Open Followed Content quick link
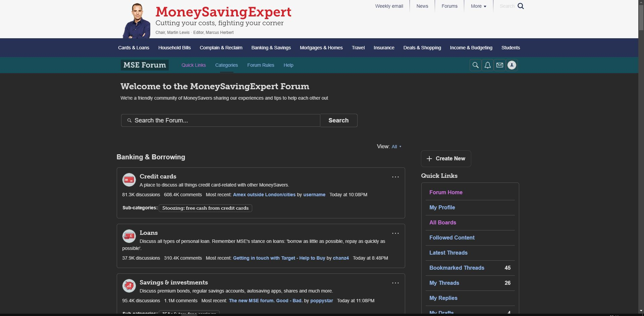This screenshot has width=644, height=316. pos(452,238)
